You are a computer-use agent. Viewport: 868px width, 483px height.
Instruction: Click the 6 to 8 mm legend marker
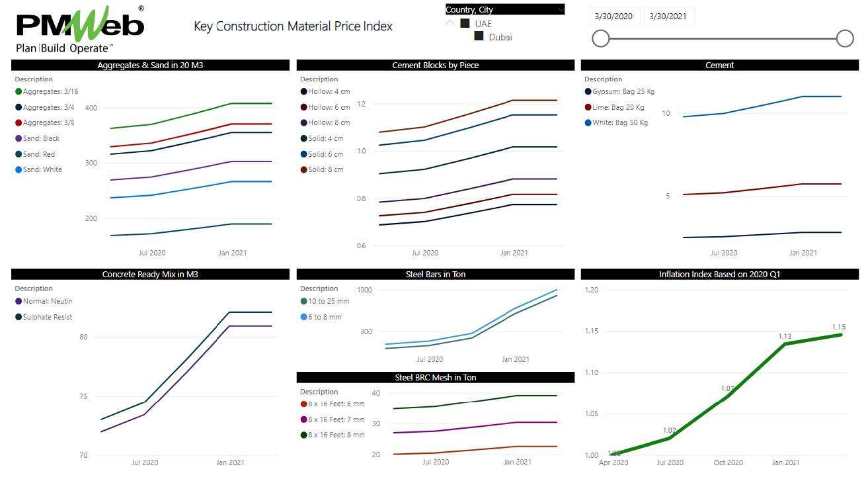tap(303, 317)
